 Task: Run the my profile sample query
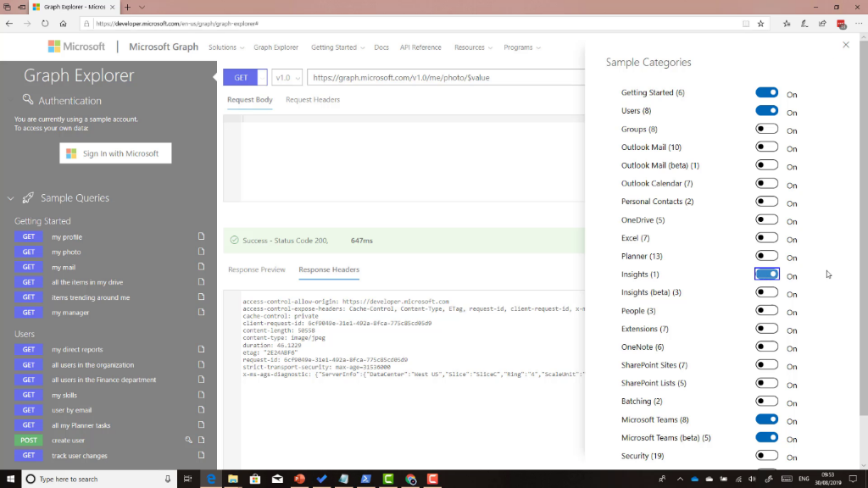[x=66, y=237]
